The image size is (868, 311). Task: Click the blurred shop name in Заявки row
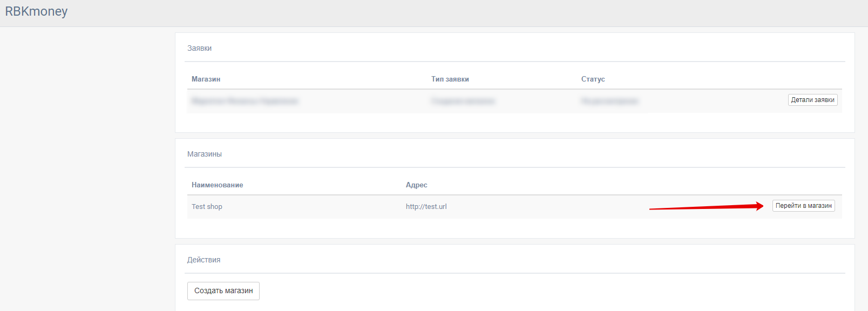(245, 101)
